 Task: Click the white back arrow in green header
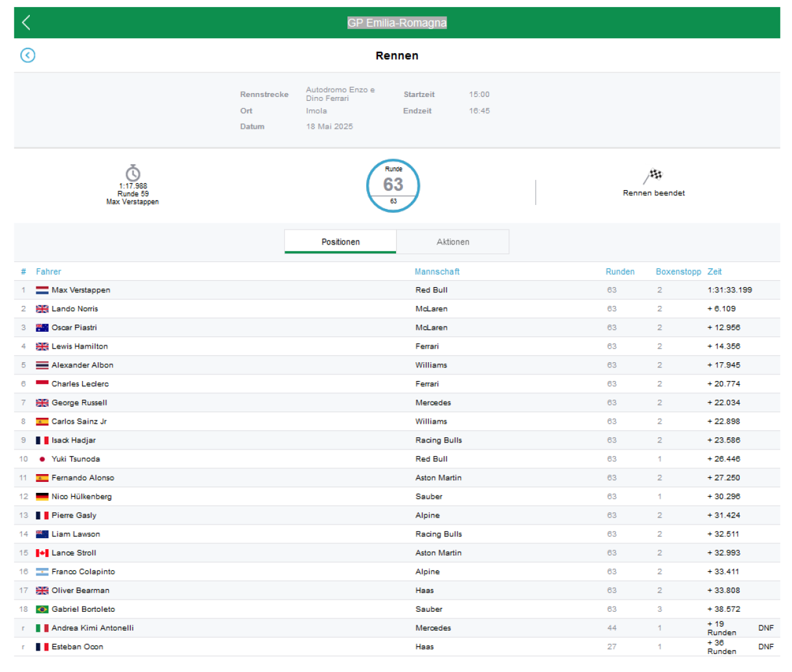click(27, 23)
